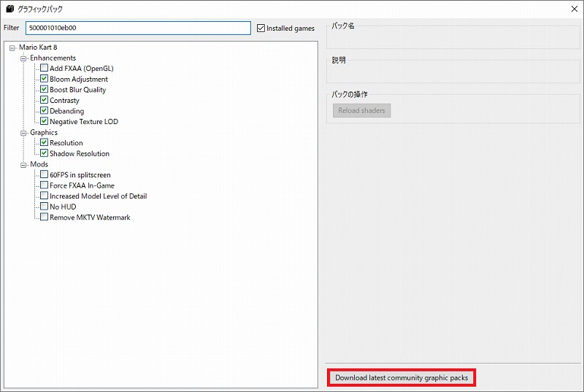
Task: Disable the Contrasty pack
Action: [44, 100]
